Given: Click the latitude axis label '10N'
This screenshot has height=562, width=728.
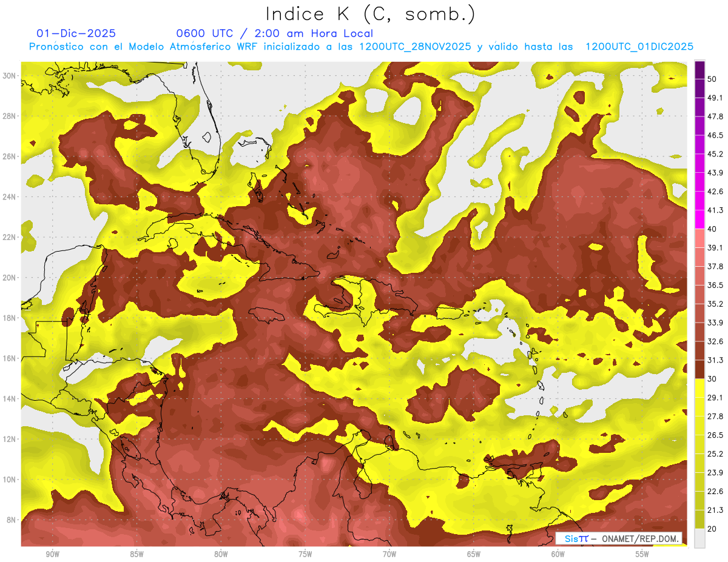Looking at the screenshot, I should pos(8,480).
